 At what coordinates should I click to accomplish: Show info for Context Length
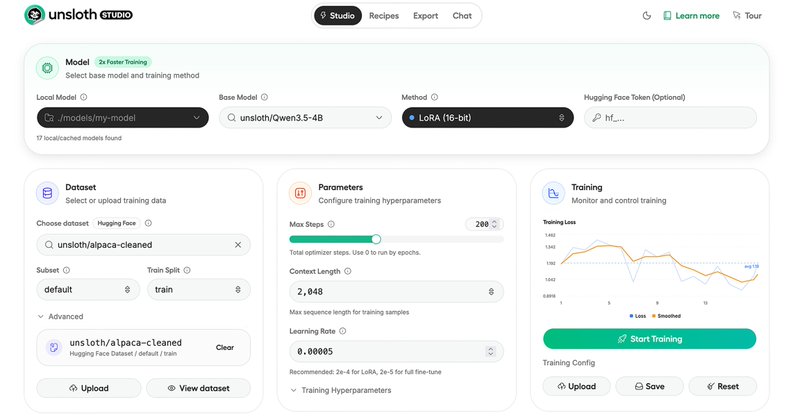point(347,272)
